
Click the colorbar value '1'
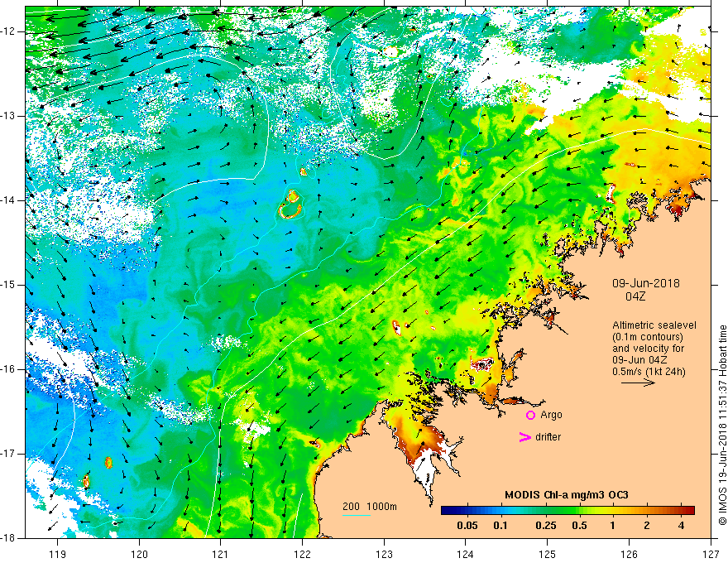[612, 526]
